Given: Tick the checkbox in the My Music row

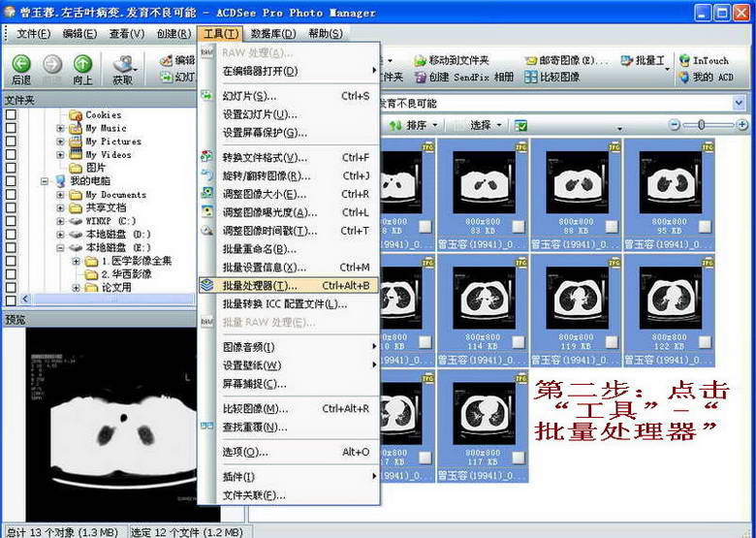Looking at the screenshot, I should click(x=11, y=128).
